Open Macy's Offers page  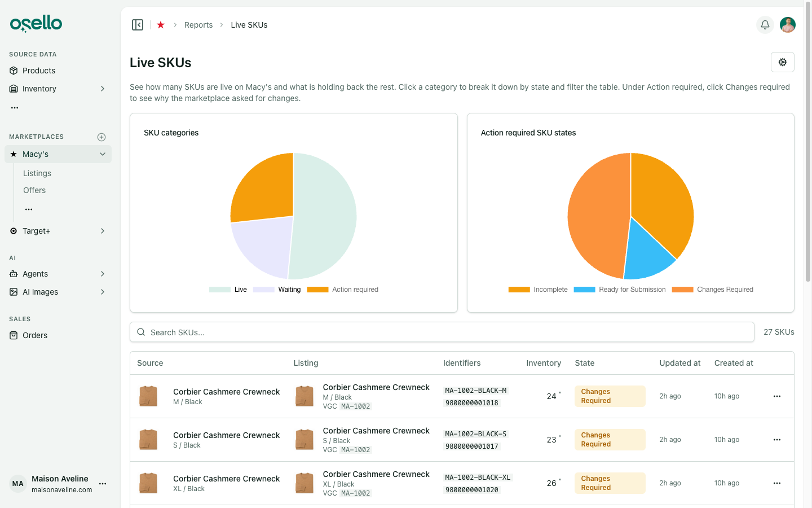tap(34, 190)
